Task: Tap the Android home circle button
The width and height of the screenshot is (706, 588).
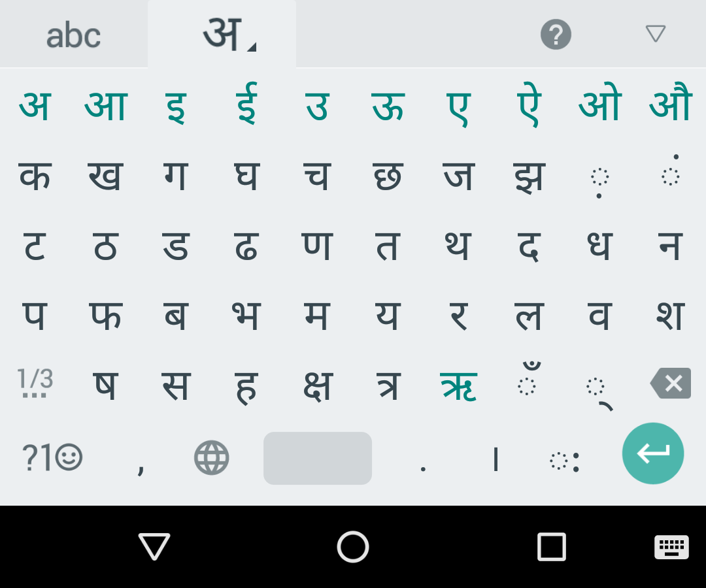Action: click(353, 547)
